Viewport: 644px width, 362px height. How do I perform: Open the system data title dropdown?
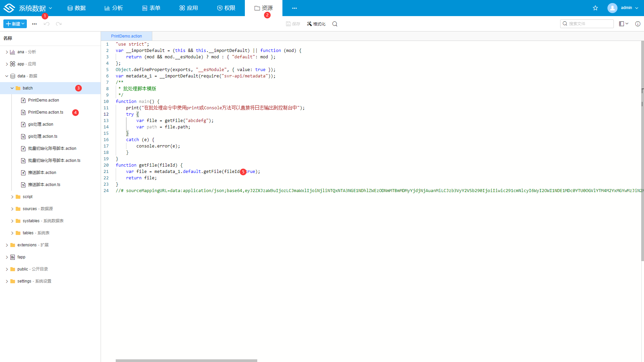pyautogui.click(x=50, y=8)
